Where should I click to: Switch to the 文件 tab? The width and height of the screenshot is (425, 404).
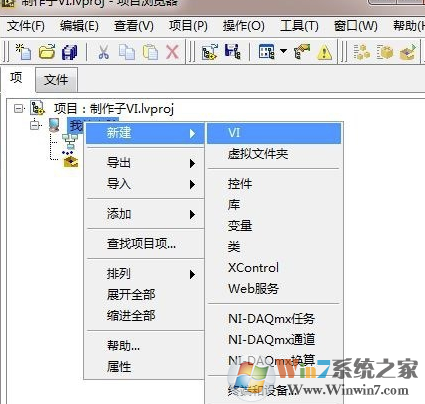coord(56,80)
